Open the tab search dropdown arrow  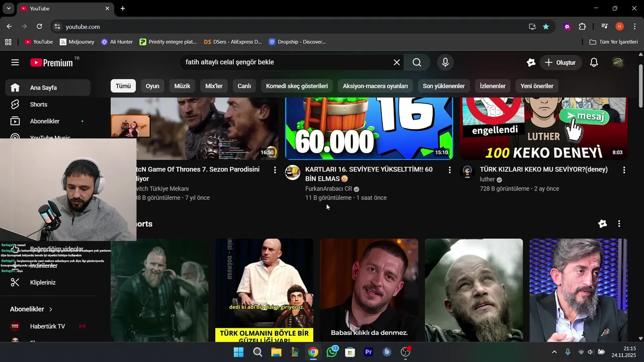pyautogui.click(x=9, y=9)
